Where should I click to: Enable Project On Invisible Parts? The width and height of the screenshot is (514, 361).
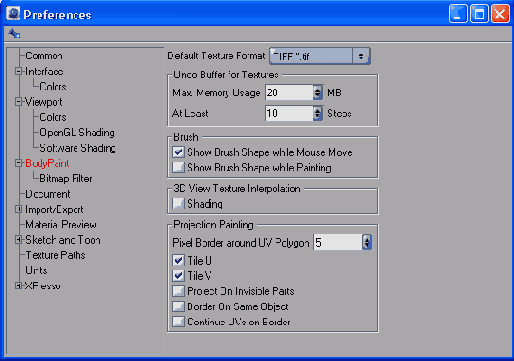point(178,291)
